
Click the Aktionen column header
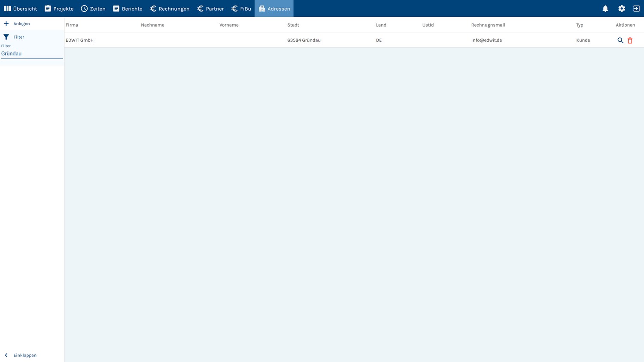point(626,25)
